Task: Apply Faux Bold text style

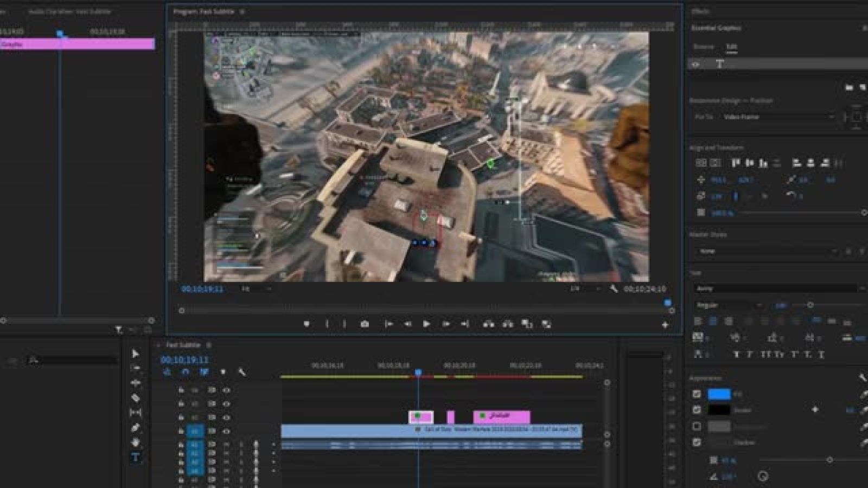Action: click(736, 355)
